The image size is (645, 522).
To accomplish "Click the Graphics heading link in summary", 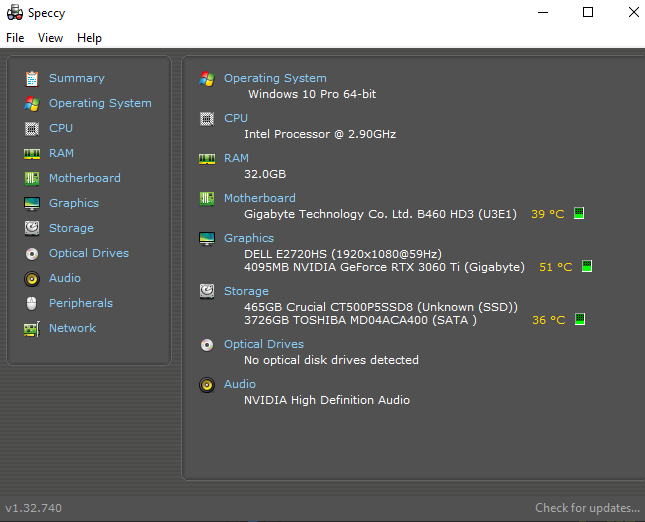I will click(249, 238).
